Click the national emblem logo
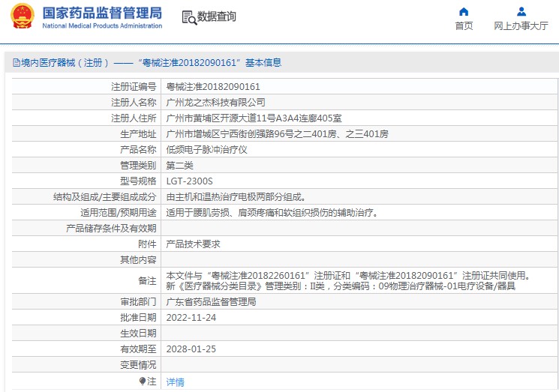Screen dimensions: 559x392 click(x=23, y=16)
